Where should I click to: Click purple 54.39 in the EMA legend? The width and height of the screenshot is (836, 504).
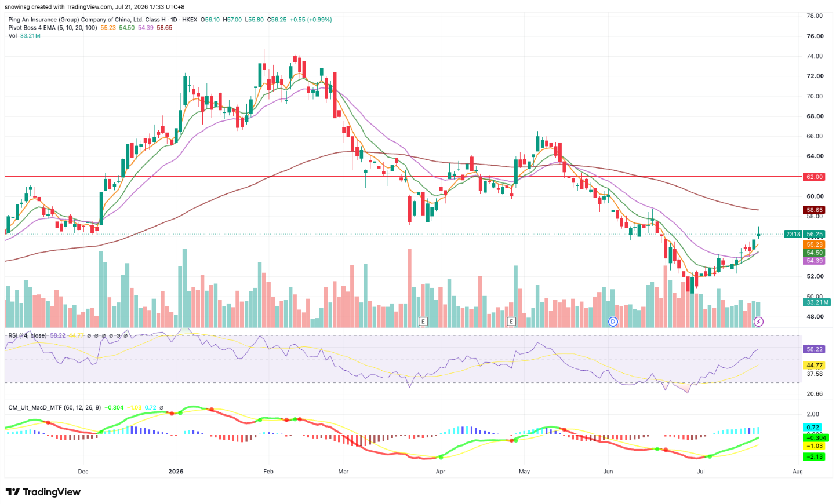pyautogui.click(x=146, y=28)
